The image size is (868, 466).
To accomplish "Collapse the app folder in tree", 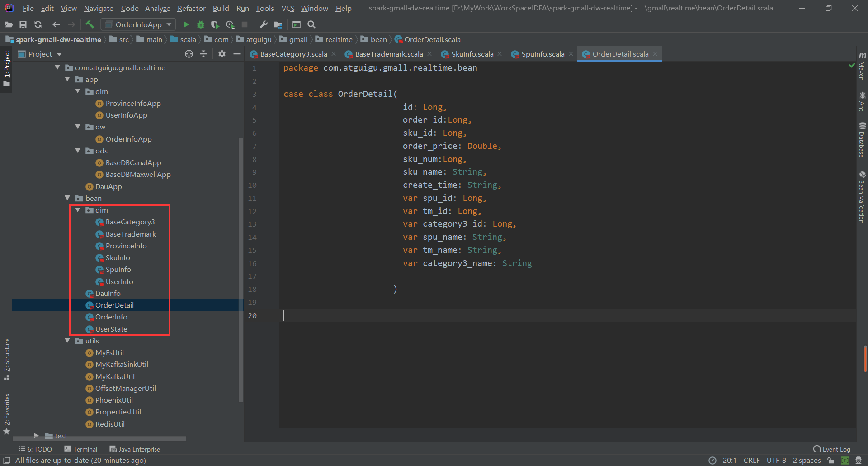I will point(67,79).
